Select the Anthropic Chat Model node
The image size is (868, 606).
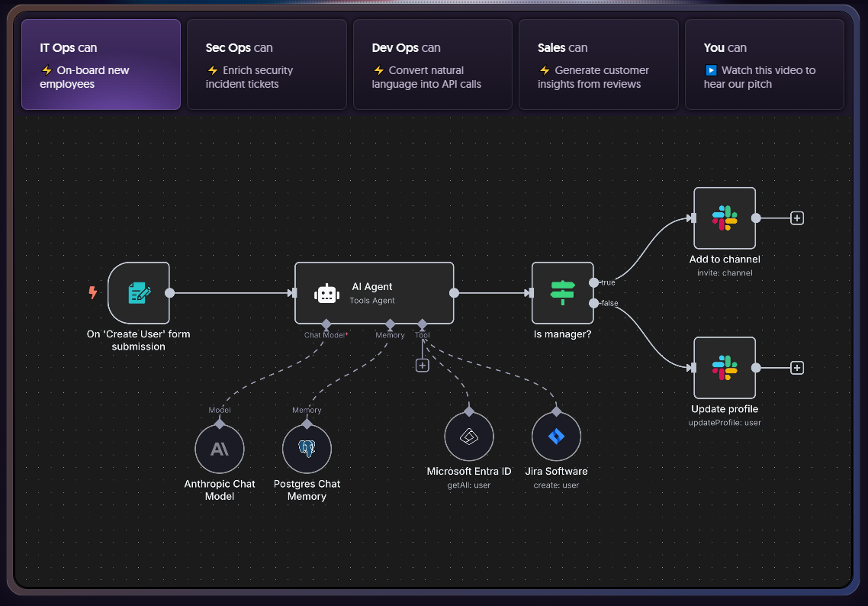(220, 450)
